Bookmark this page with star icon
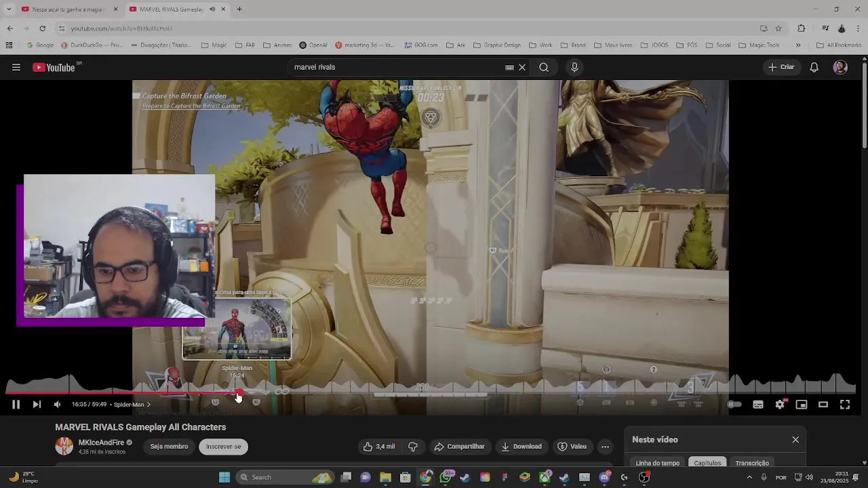The height and width of the screenshot is (488, 868). tap(778, 28)
